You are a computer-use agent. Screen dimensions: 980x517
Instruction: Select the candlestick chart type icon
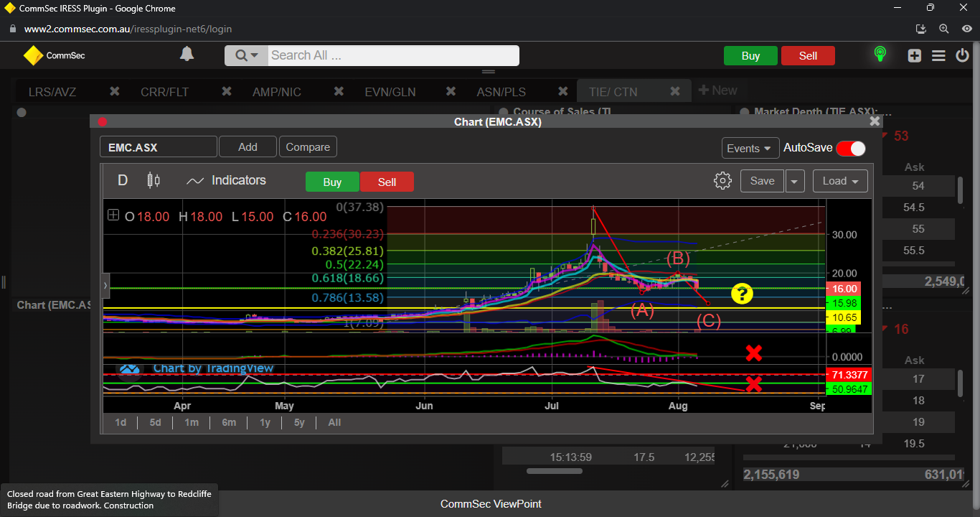click(x=153, y=181)
